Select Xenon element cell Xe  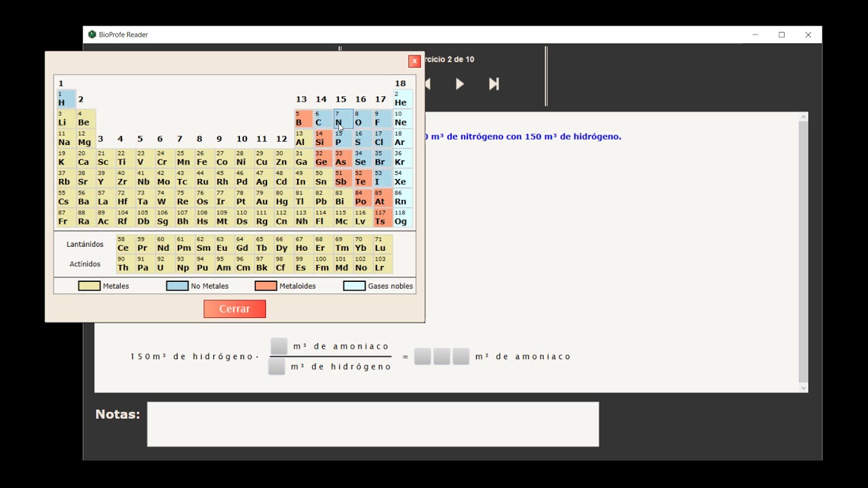[x=403, y=178]
